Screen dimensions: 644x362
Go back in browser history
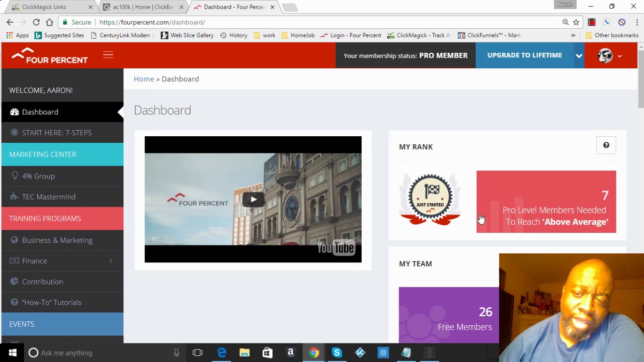[x=10, y=22]
